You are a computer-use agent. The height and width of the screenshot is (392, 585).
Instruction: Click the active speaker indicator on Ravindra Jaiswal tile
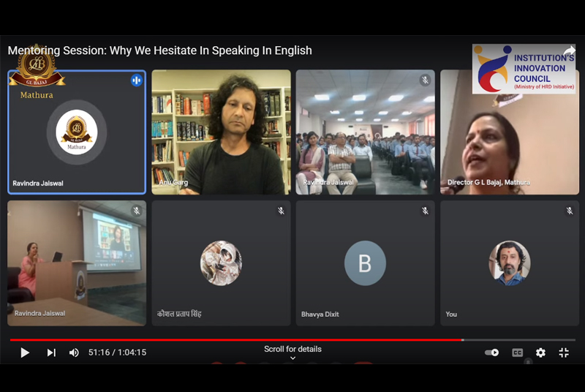[137, 80]
